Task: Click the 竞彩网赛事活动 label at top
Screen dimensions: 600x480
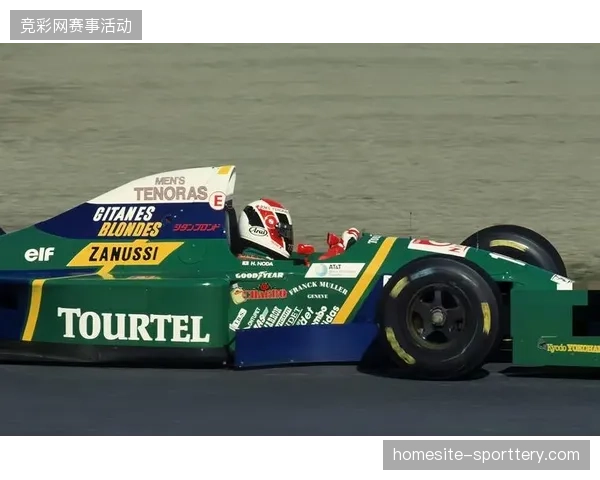Action: pos(76,25)
